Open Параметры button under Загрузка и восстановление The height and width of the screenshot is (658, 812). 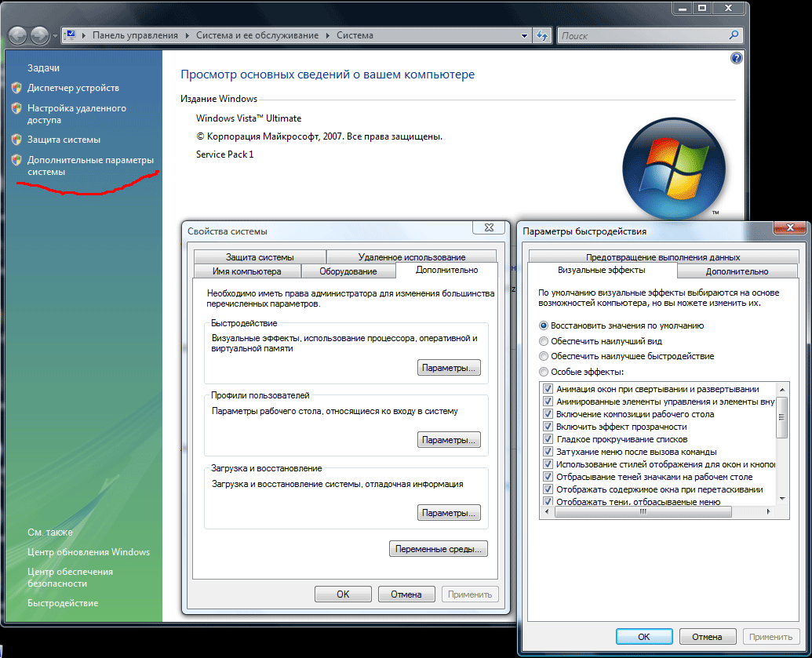point(449,513)
